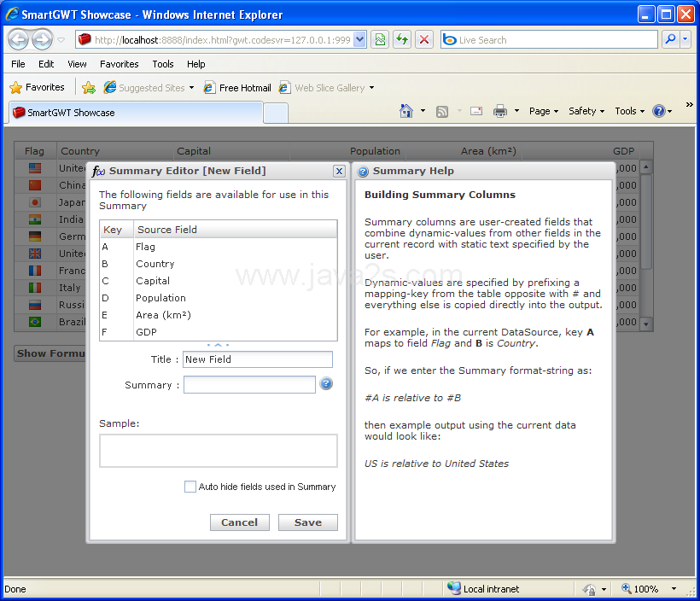Expand the Suggested Sites dropdown
The height and width of the screenshot is (601, 700).
click(191, 88)
